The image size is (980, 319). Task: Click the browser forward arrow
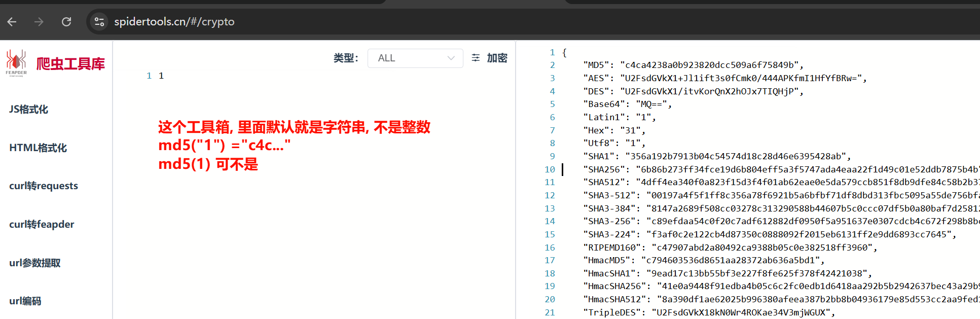pos(39,22)
